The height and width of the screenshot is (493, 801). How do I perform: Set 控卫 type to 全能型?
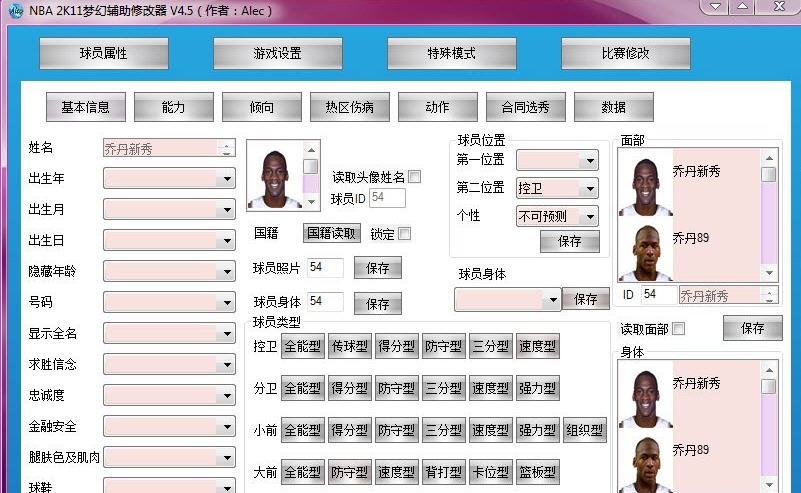(x=303, y=347)
